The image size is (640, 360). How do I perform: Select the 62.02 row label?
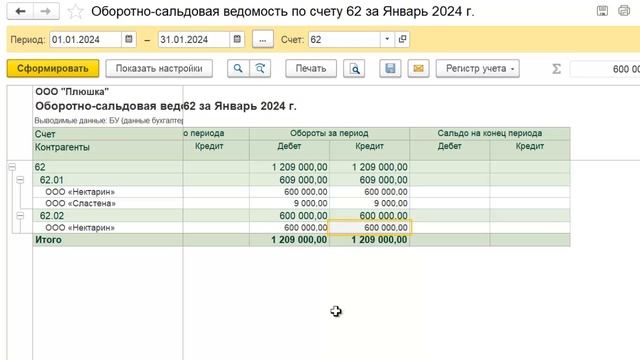pos(52,216)
